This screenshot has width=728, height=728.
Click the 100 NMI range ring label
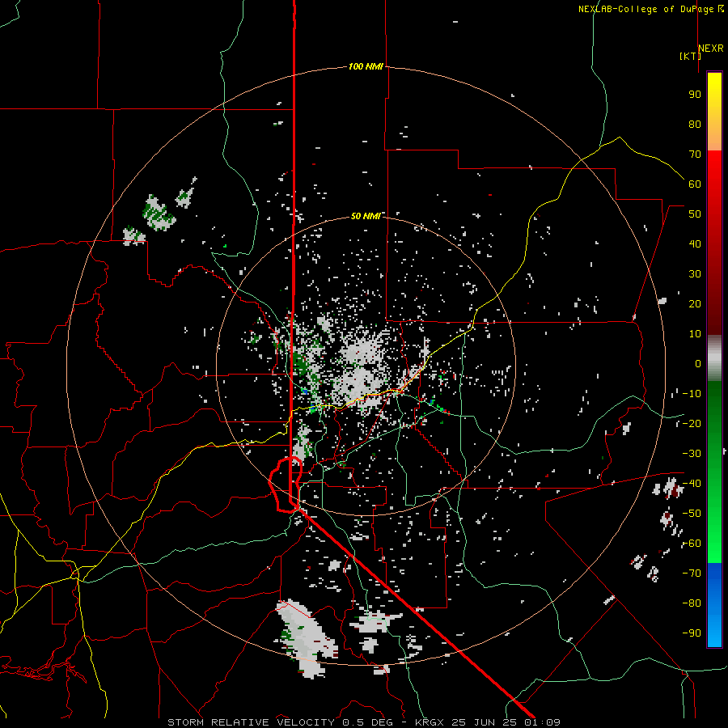(x=366, y=66)
